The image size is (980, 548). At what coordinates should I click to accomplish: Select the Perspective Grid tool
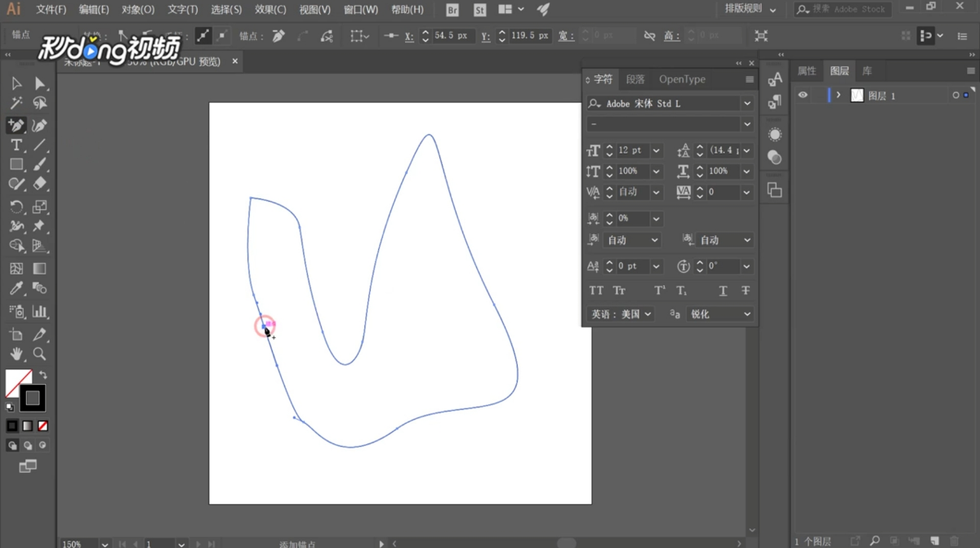[x=39, y=246]
